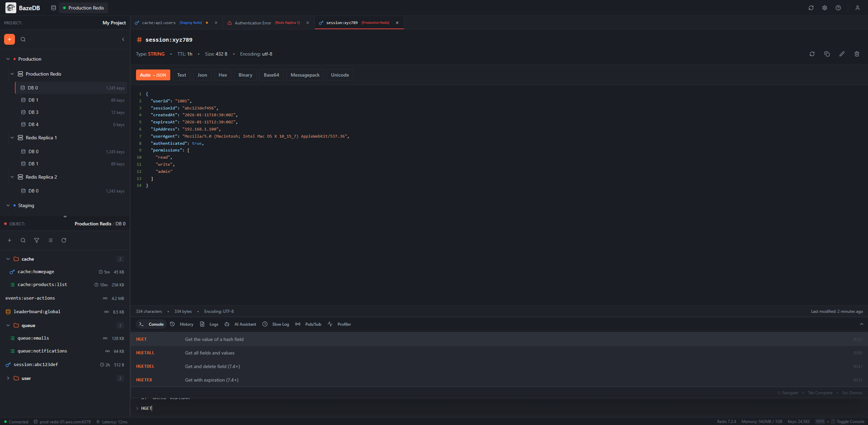Select the Base64 view format

pyautogui.click(x=271, y=75)
